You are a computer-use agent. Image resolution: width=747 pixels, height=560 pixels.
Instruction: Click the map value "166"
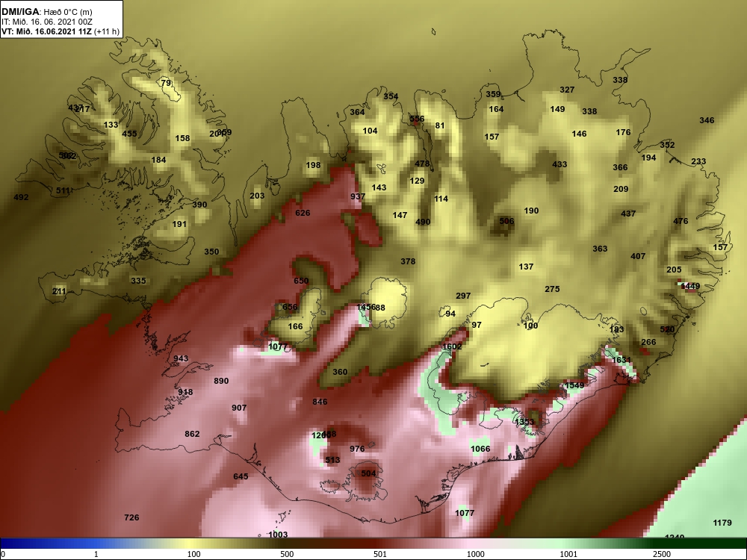pyautogui.click(x=295, y=326)
